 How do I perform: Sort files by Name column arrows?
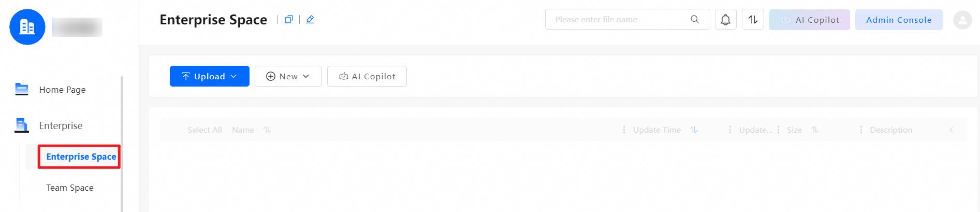tap(267, 130)
